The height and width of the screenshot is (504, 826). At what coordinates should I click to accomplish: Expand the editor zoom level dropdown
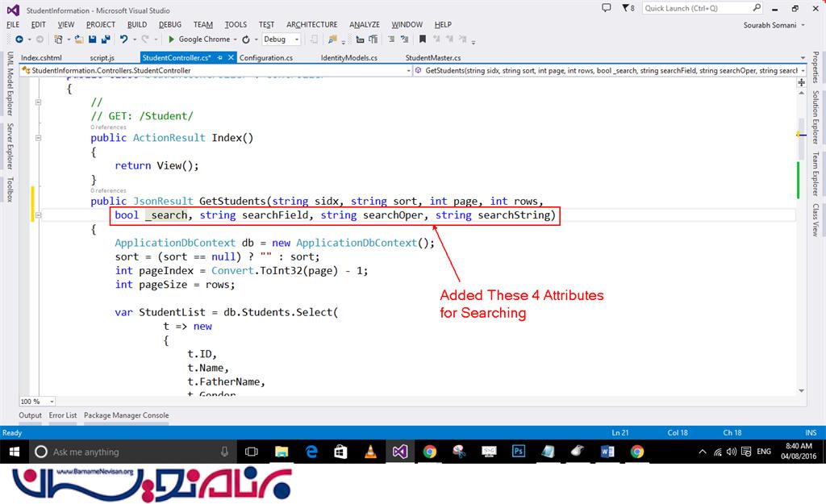52,401
